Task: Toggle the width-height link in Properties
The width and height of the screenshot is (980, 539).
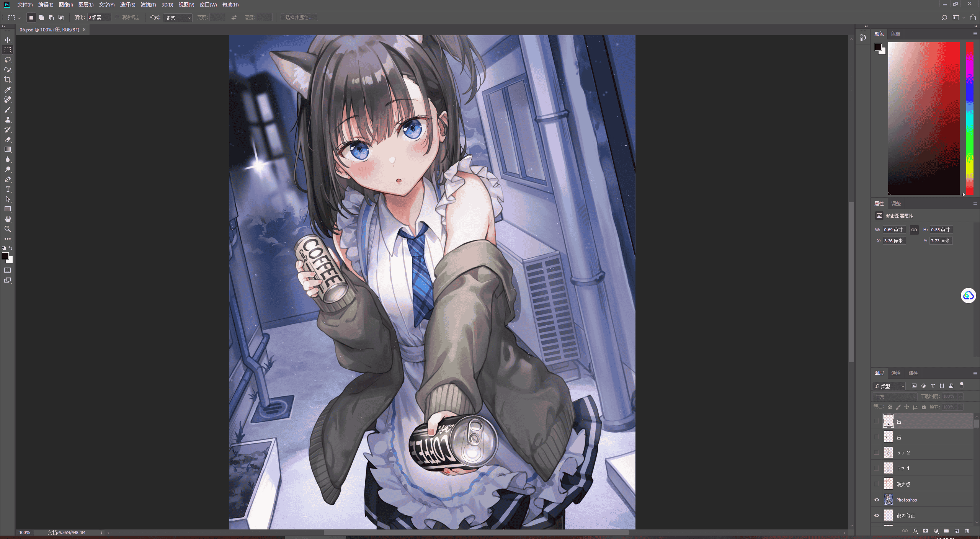Action: (x=914, y=230)
